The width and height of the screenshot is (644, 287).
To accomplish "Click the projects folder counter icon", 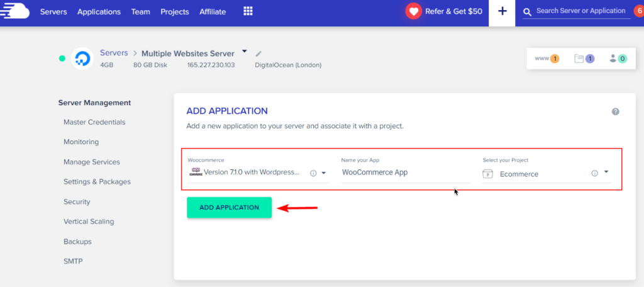I will 584,59.
